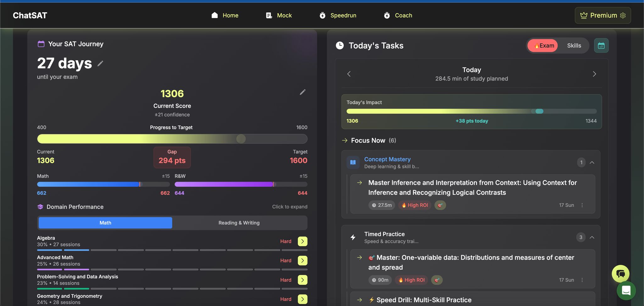Open the calendar view in Today's Tasks

(601, 46)
